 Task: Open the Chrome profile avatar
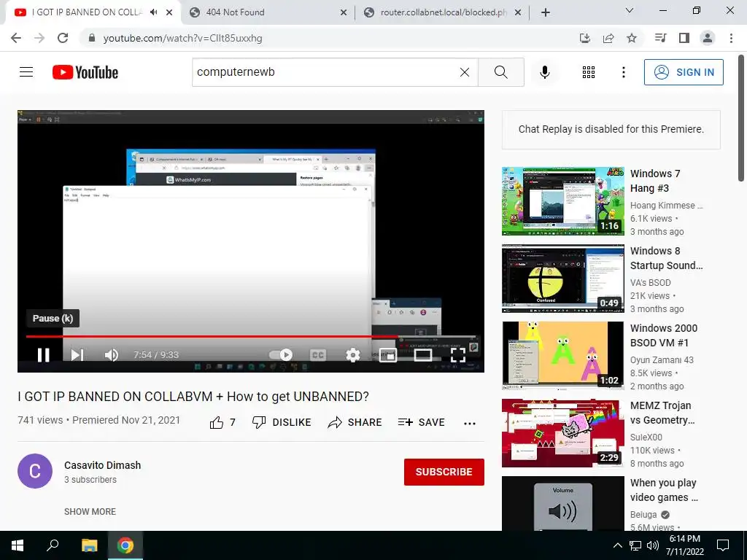(x=708, y=38)
